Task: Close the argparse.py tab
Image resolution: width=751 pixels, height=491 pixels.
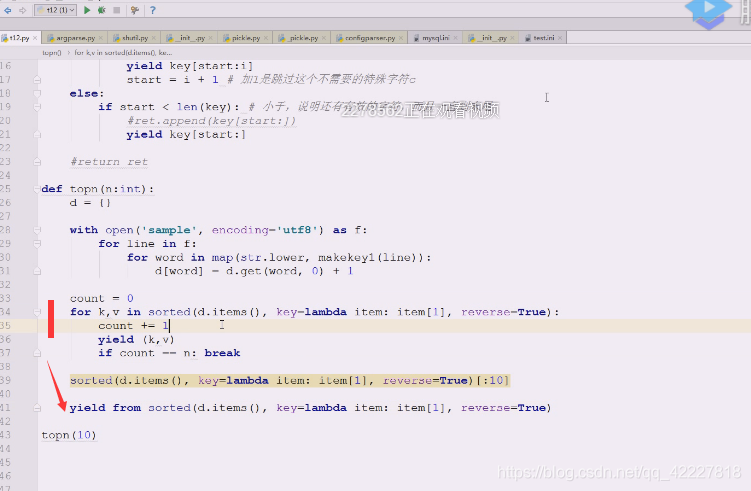Action: (x=101, y=38)
